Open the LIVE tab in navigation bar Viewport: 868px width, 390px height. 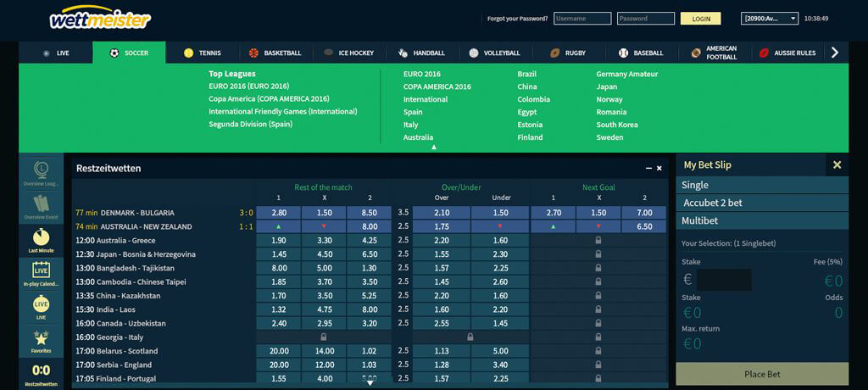pos(56,53)
